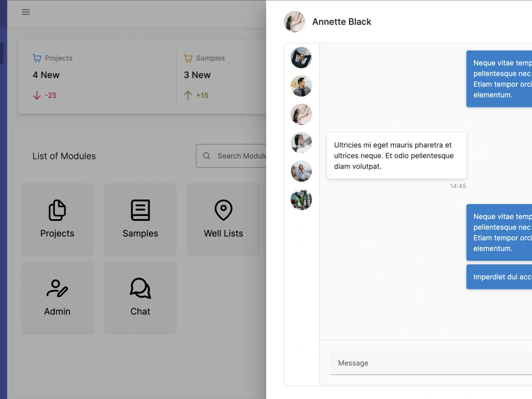Click the "Imperdiet dui acc" message bubble
This screenshot has width=532, height=399.
coord(499,277)
